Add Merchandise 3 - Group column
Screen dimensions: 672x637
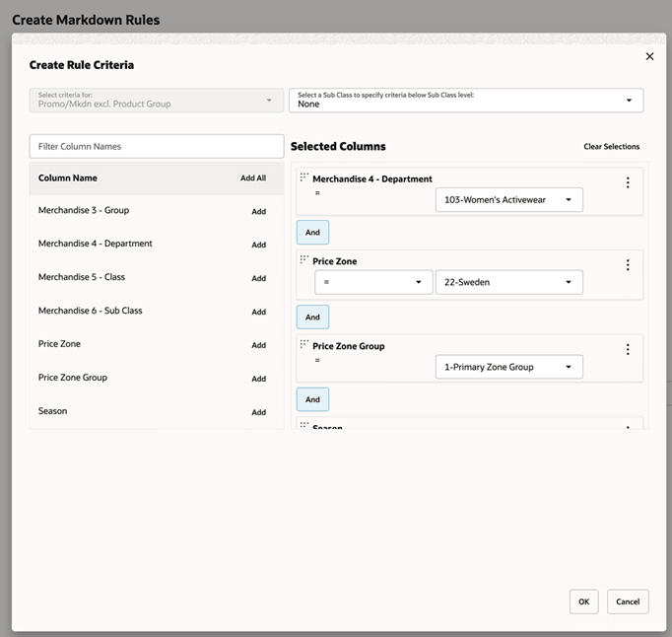pyautogui.click(x=258, y=211)
